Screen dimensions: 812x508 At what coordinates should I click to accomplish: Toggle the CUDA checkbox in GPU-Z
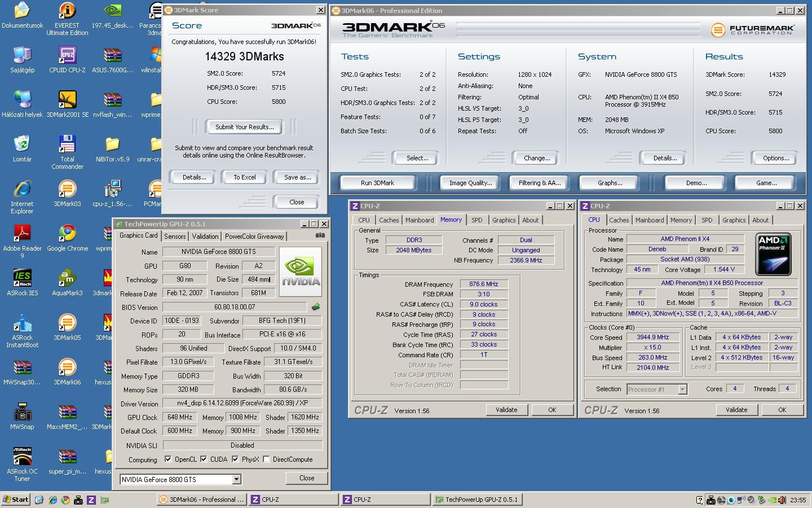(x=204, y=459)
